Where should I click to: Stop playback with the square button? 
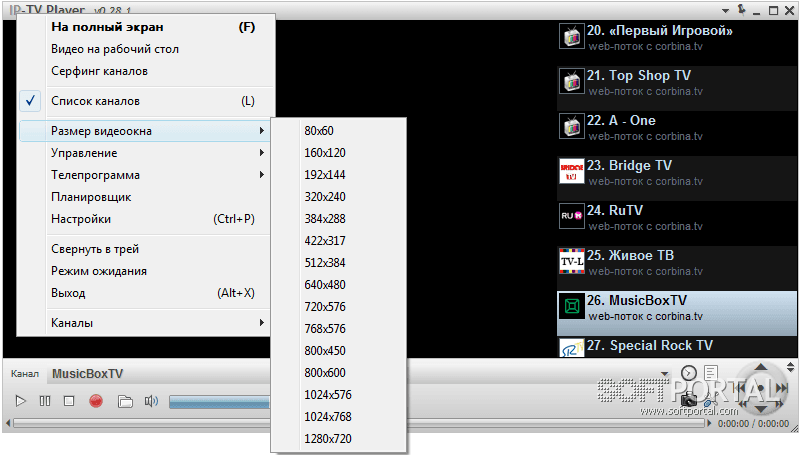tap(69, 401)
